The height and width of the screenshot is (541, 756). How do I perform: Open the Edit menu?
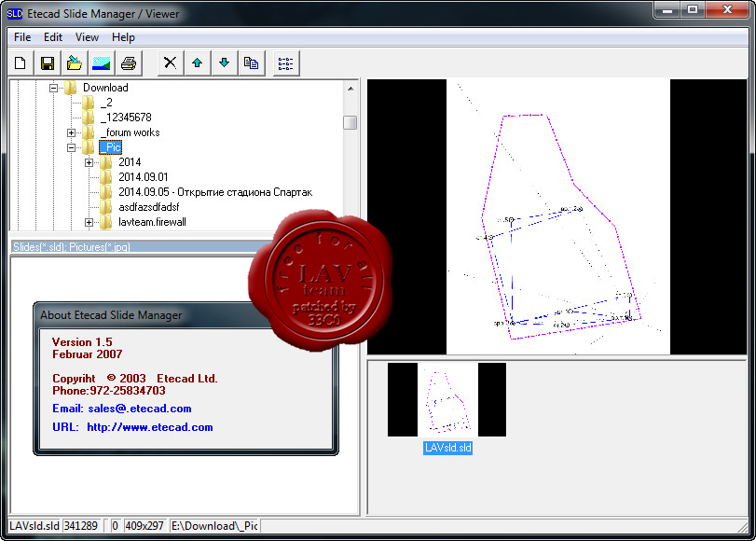(x=53, y=37)
